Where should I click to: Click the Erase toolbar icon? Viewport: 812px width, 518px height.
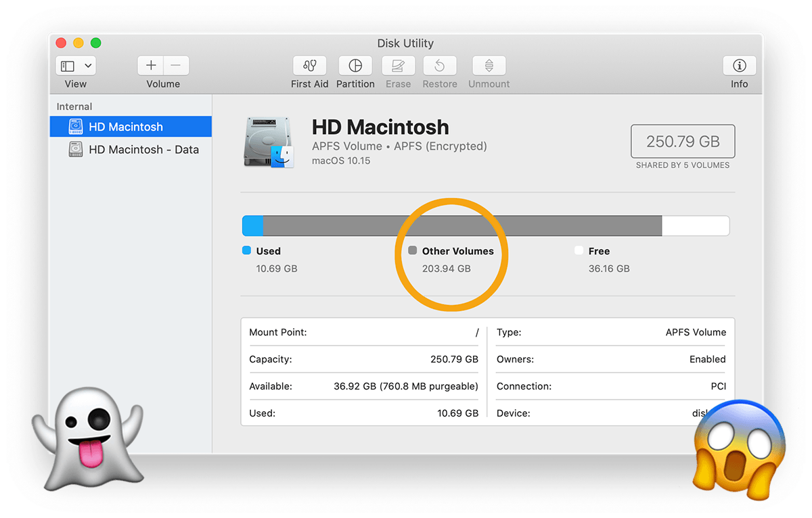coord(398,66)
